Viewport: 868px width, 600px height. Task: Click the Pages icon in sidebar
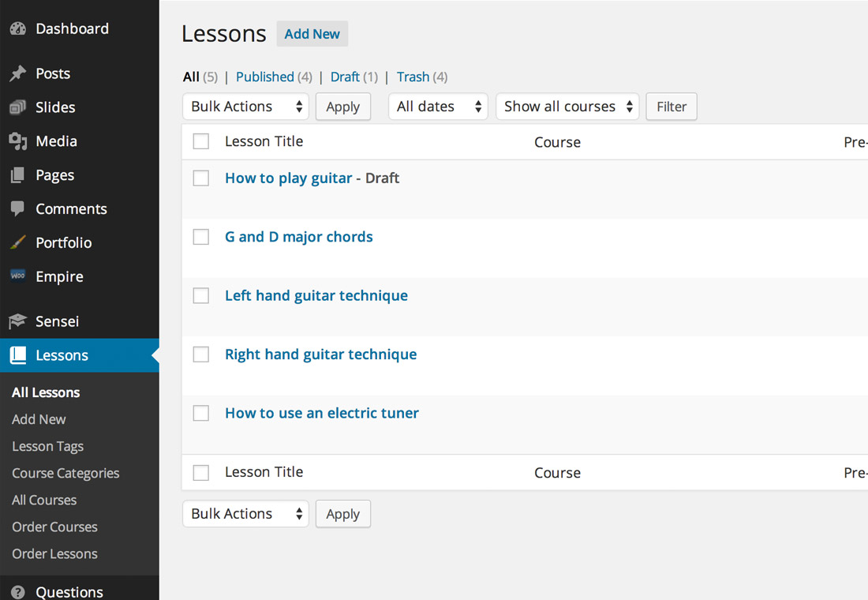[17, 175]
